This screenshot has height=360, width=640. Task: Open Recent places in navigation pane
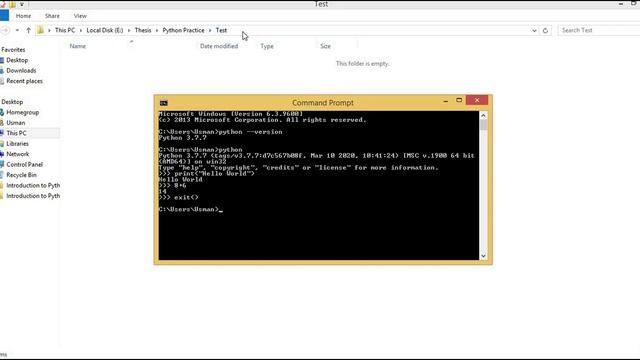24,81
